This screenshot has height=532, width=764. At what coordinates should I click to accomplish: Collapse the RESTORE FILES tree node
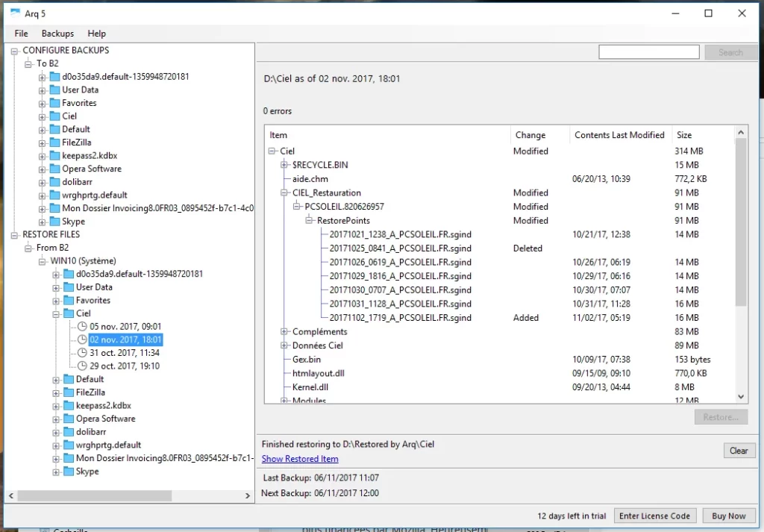[14, 235]
